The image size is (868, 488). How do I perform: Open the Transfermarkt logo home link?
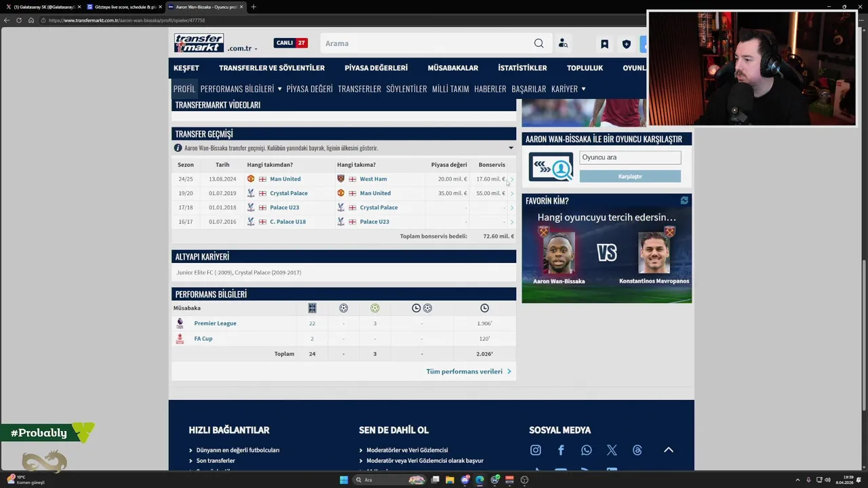[199, 43]
